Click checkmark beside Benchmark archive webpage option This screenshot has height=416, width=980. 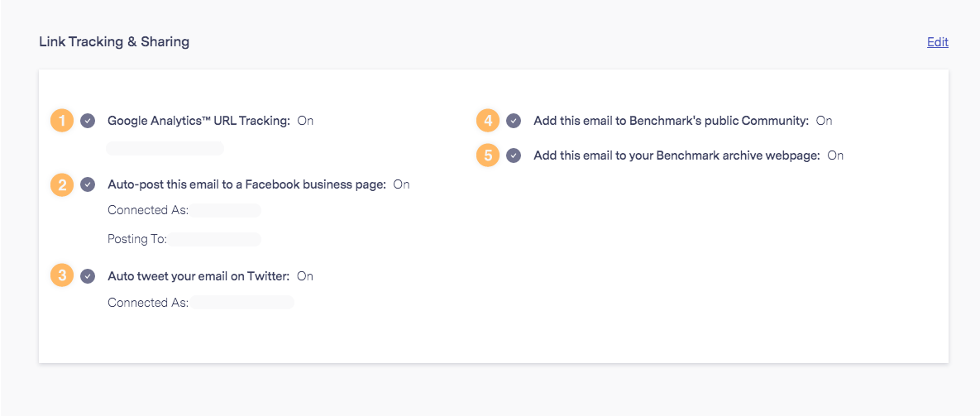(x=514, y=155)
